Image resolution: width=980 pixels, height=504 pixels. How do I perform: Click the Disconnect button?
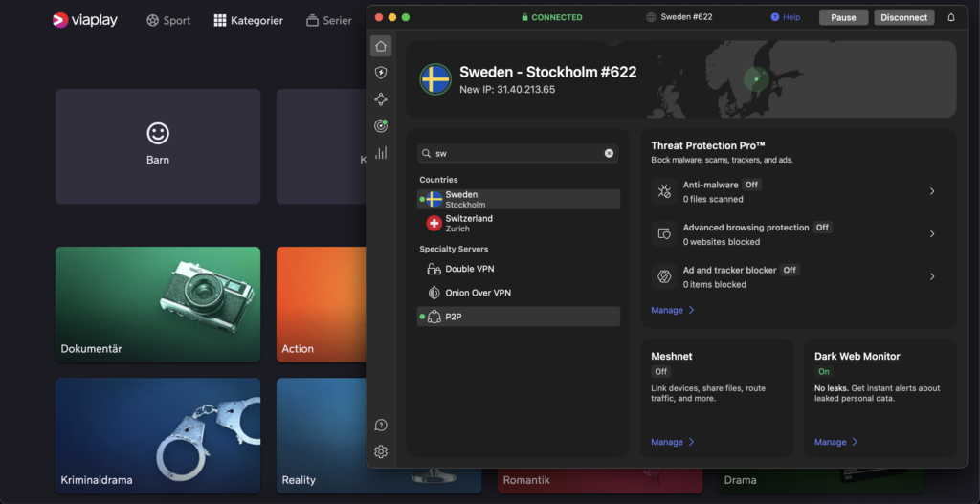[903, 17]
